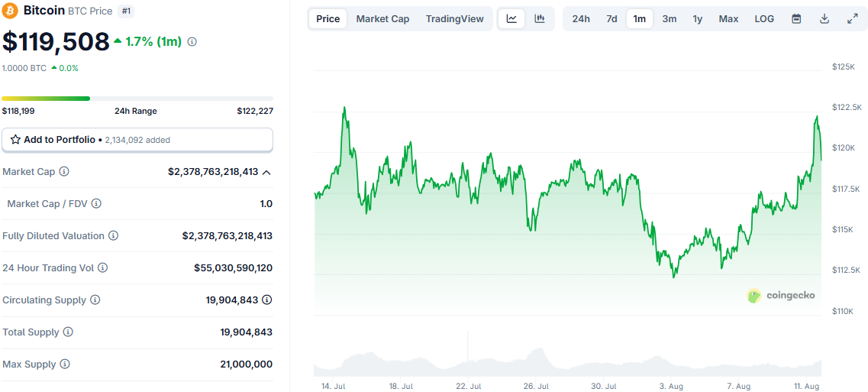868x392 pixels.
Task: Toggle LOG scale on the chart
Action: tap(764, 19)
